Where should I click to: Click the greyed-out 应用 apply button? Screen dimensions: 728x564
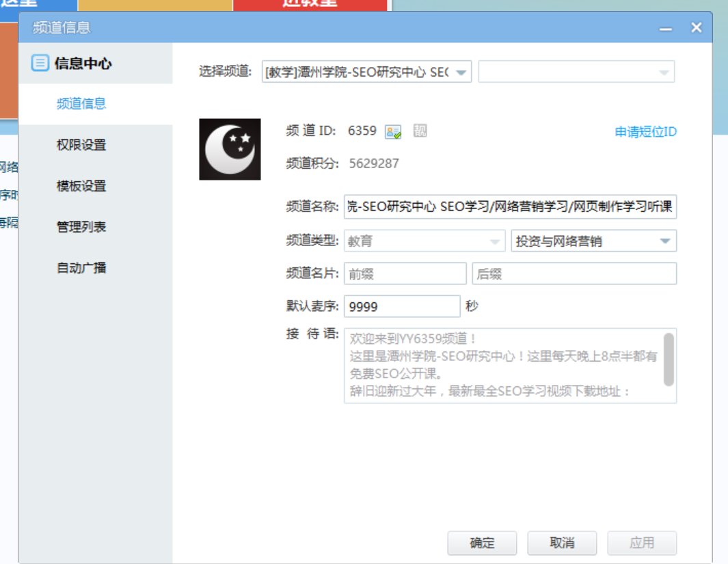(x=642, y=543)
